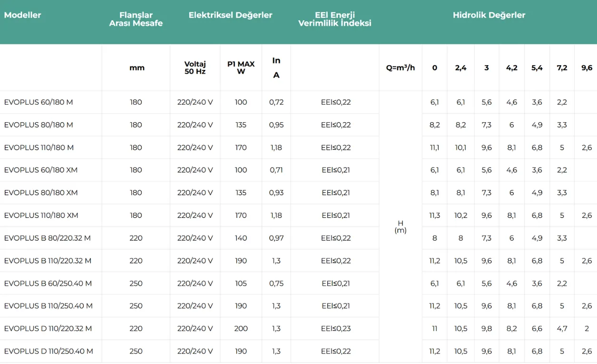Select the EVOPLUS D 110/250.40 M model
Viewport: 597px width, 364px height.
coord(49,351)
